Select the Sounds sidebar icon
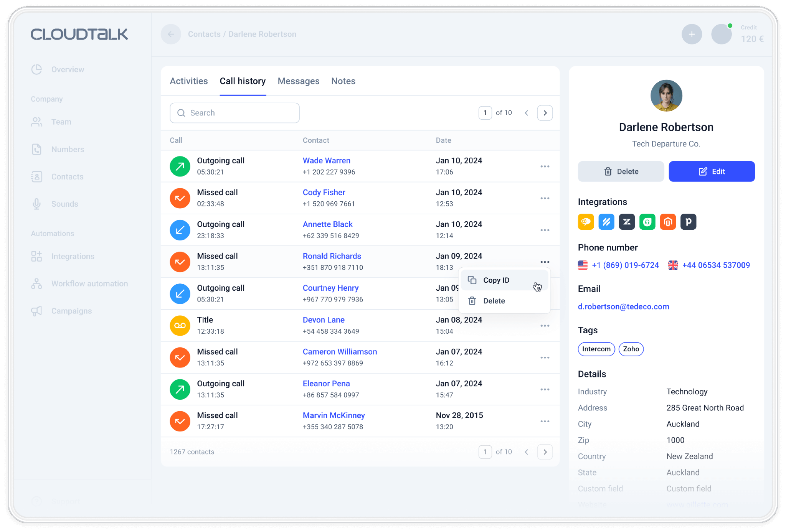 [37, 204]
